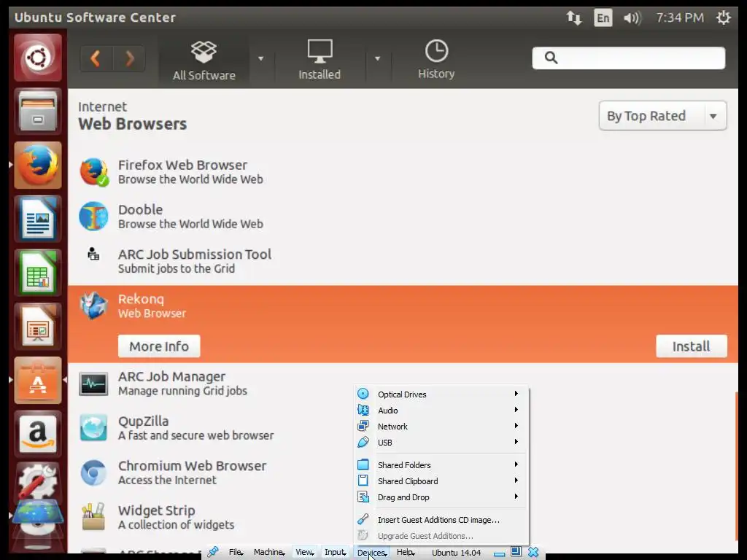Screen dimensions: 747x560
Task: Go back with the left arrow
Action: (96, 58)
